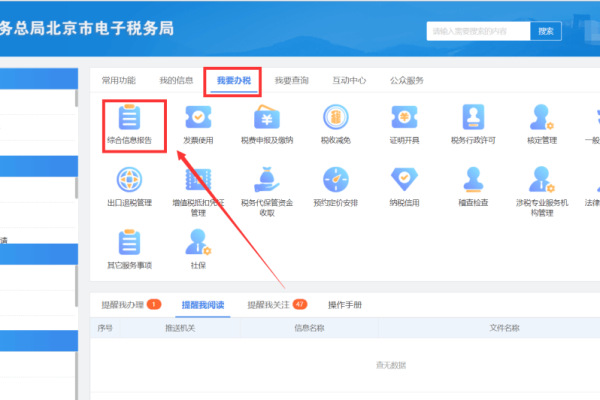Click the 文件名称 column header
600x400 pixels.
(504, 328)
